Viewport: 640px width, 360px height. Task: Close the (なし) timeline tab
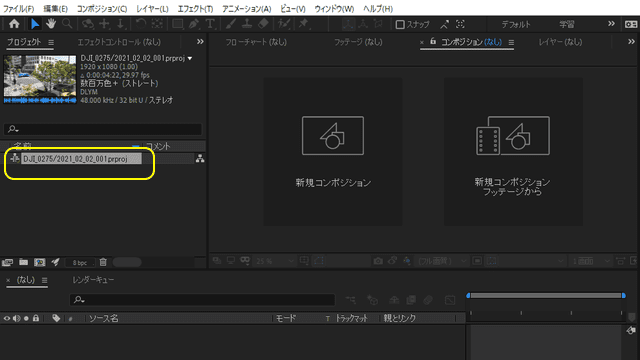tap(8, 280)
